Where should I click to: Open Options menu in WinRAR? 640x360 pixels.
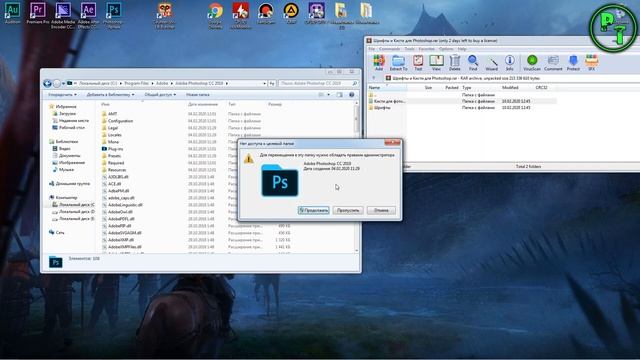click(446, 49)
